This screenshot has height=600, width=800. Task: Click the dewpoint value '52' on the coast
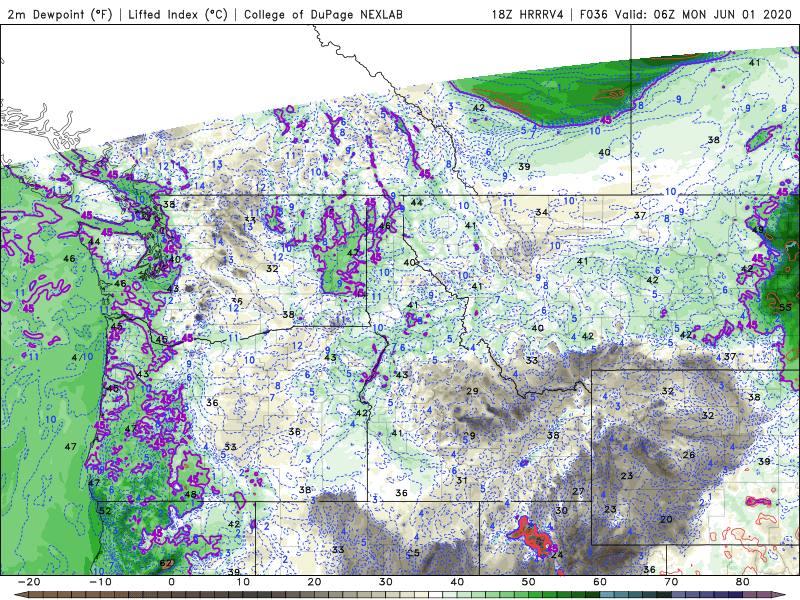[x=105, y=511]
